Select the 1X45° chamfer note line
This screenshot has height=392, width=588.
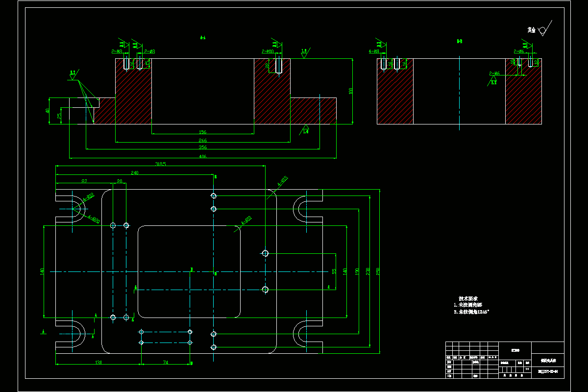click(471, 312)
